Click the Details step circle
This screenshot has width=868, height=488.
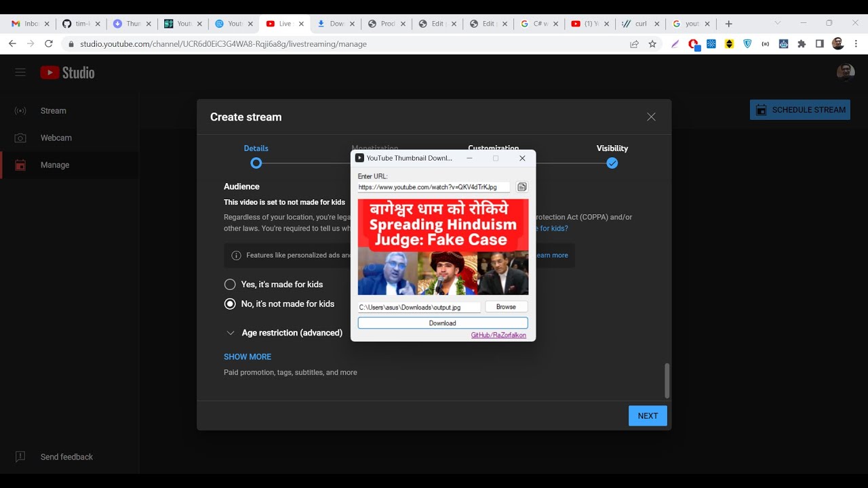tap(256, 163)
